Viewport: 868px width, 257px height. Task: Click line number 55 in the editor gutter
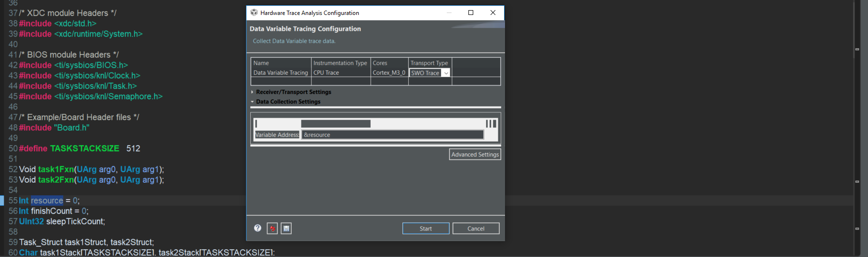point(13,201)
